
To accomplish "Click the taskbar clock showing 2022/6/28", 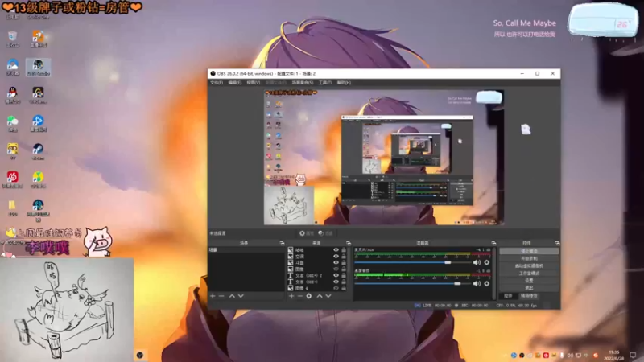I will tap(614, 355).
